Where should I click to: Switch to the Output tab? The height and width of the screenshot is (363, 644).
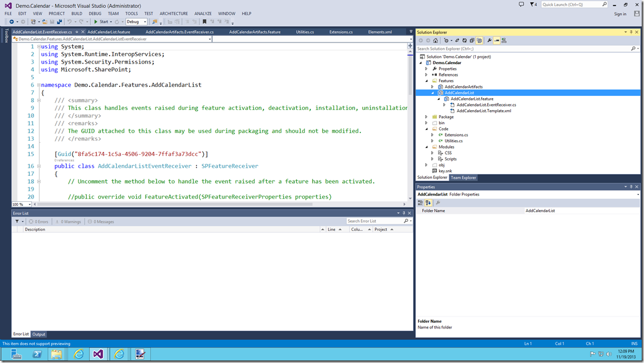[39, 334]
